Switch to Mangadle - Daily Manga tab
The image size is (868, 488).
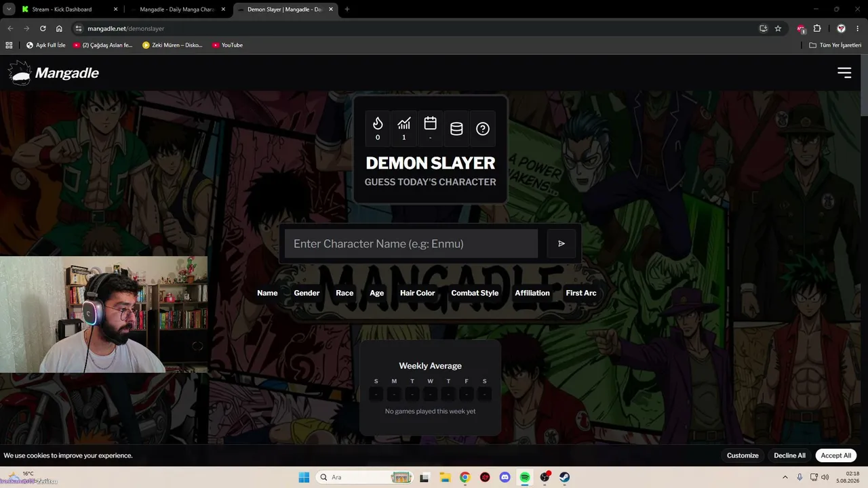(x=177, y=9)
